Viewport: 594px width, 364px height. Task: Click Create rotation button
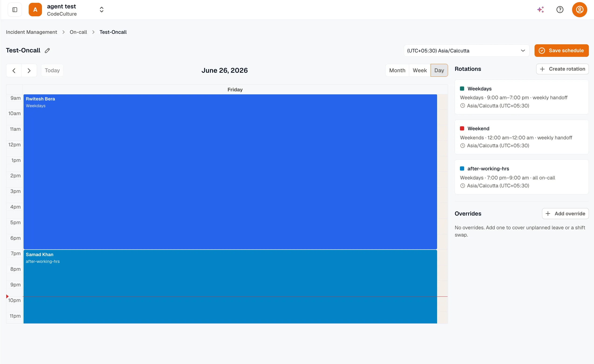pos(562,69)
